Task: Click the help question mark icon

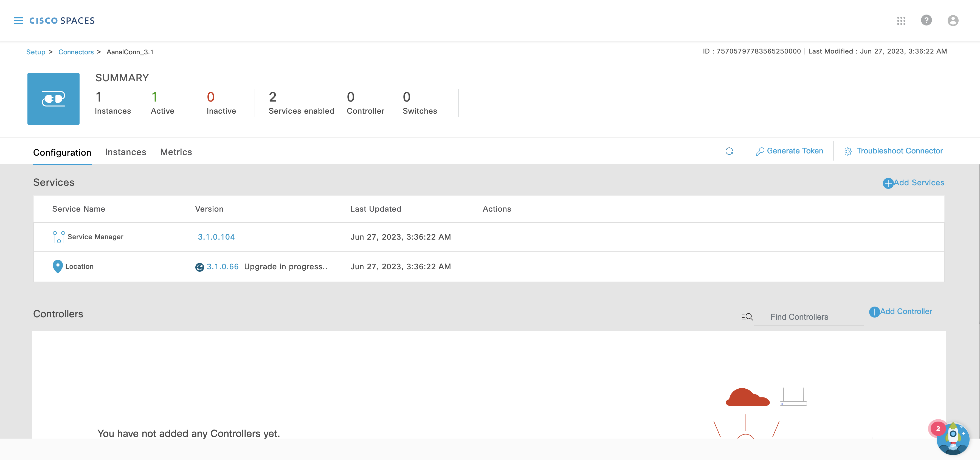Action: (927, 21)
